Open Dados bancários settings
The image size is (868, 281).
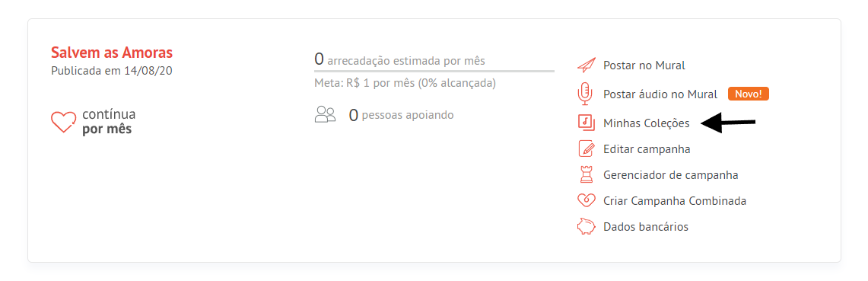point(646,227)
